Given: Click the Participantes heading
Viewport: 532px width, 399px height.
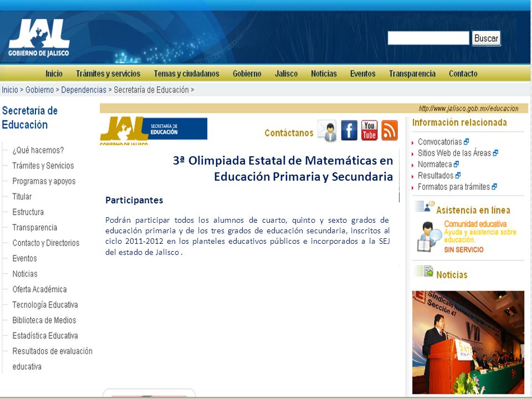Looking at the screenshot, I should point(134,200).
